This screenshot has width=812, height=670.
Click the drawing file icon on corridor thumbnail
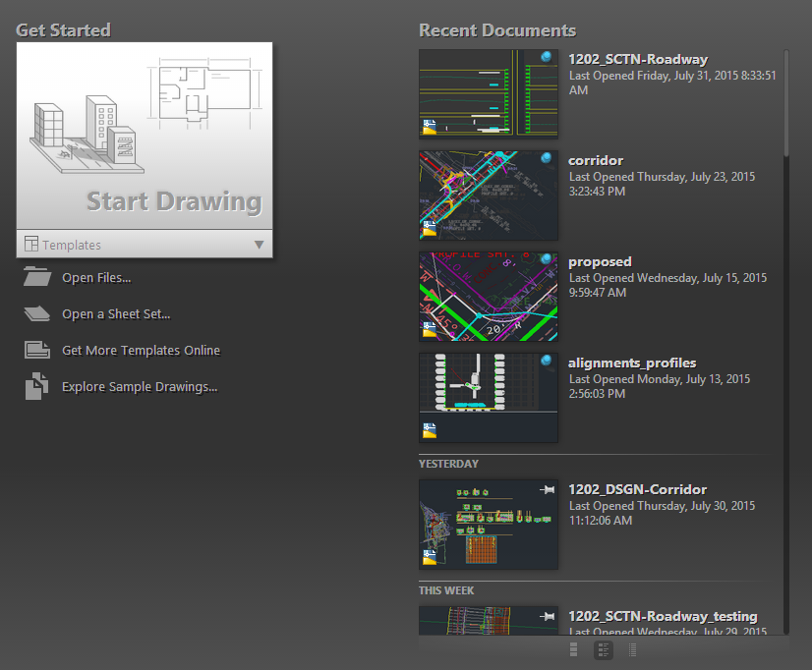(x=430, y=228)
